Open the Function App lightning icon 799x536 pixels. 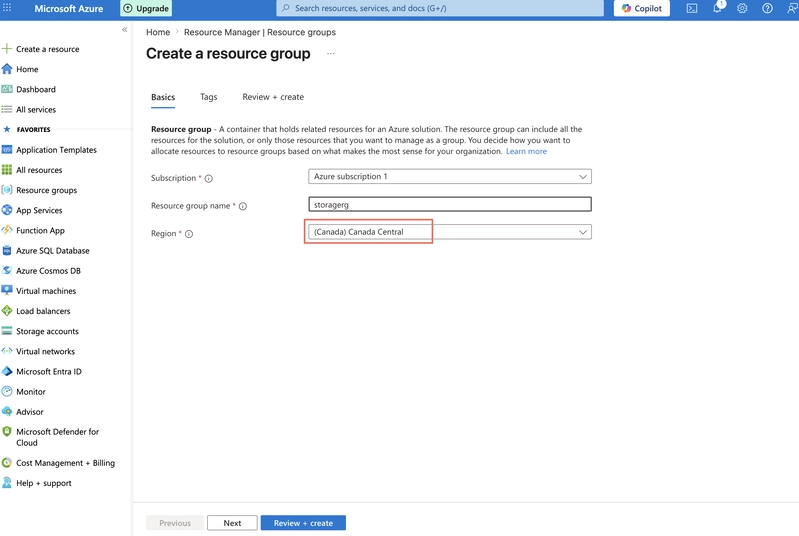[x=7, y=230]
